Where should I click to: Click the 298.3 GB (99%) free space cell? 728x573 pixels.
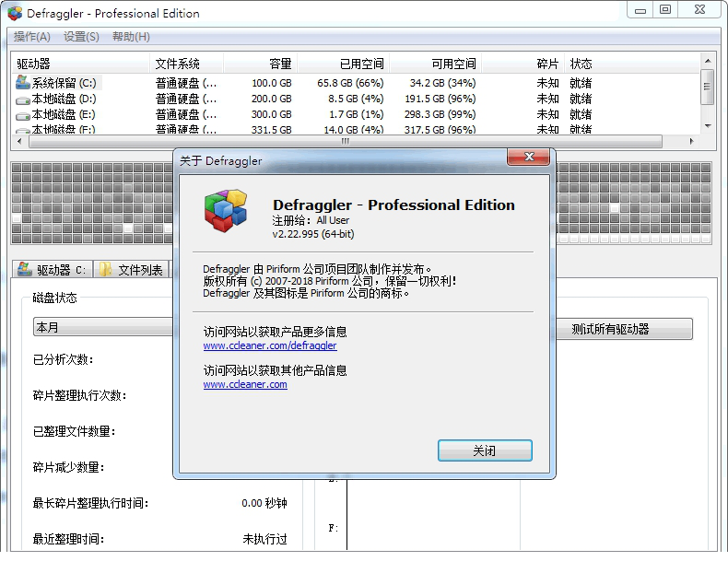[440, 114]
